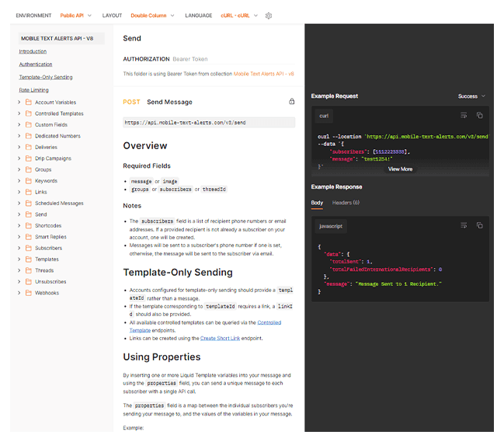Click the Links folder icon
The height and width of the screenshot is (442, 504).
tap(29, 192)
